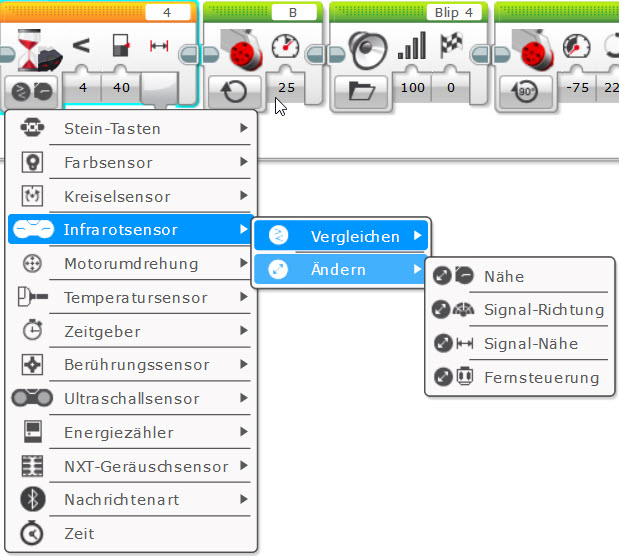Click the Energiezähler meter icon
This screenshot has width=619, height=556.
(33, 432)
